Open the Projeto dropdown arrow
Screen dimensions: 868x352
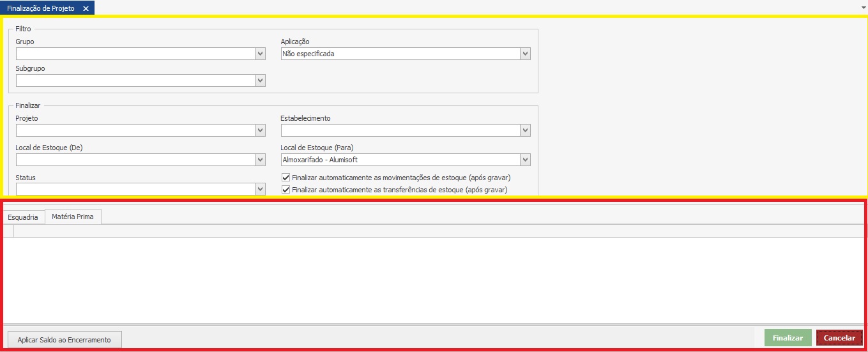[x=260, y=130]
